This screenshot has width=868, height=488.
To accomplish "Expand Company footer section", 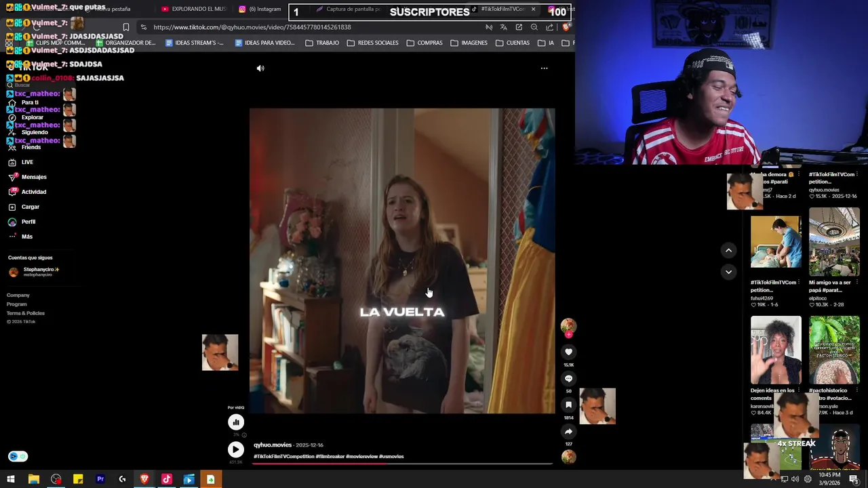I will (18, 295).
